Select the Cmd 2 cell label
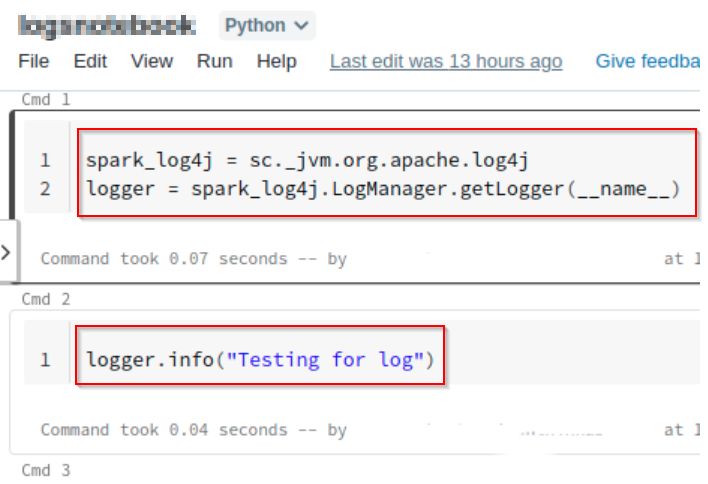 pos(46,298)
